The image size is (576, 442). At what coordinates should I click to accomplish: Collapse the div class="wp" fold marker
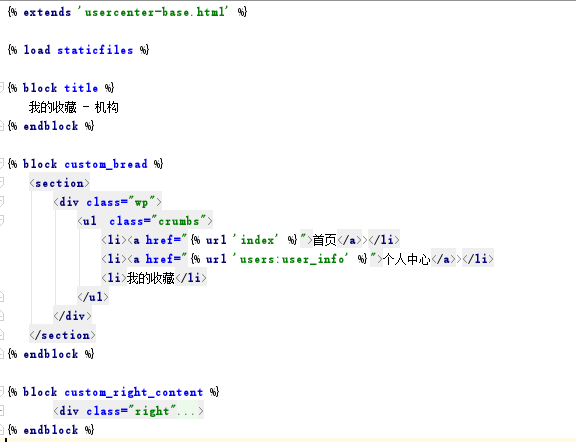click(1, 202)
